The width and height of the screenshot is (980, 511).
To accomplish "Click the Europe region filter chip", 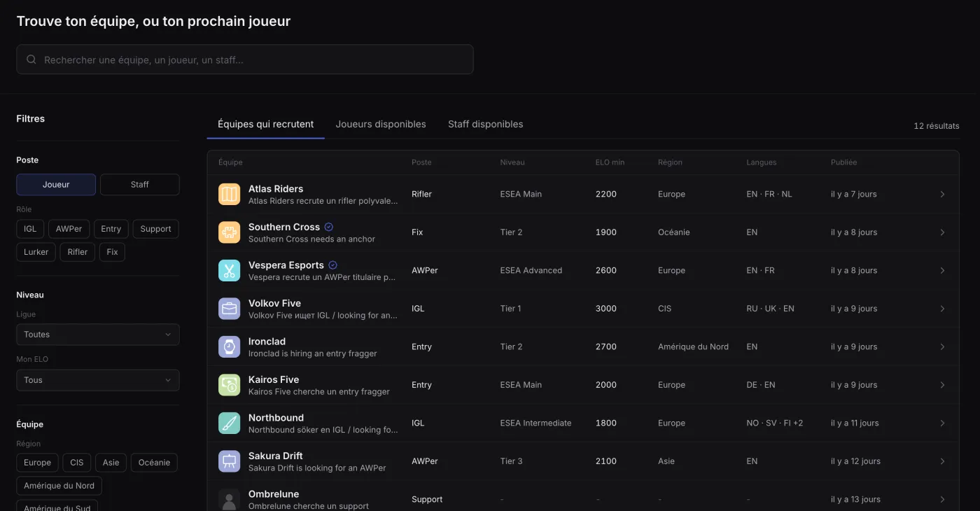I will 37,463.
